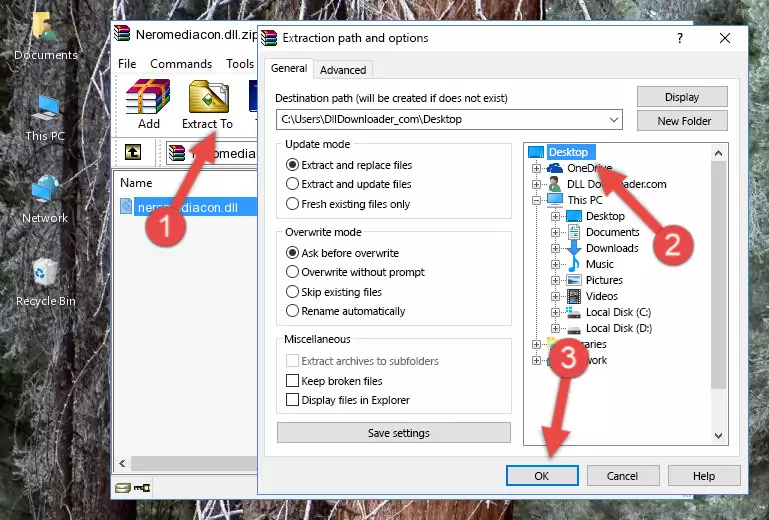Image resolution: width=769 pixels, height=520 pixels.
Task: Click the folder tree scrollbar down arrow
Action: 718,435
